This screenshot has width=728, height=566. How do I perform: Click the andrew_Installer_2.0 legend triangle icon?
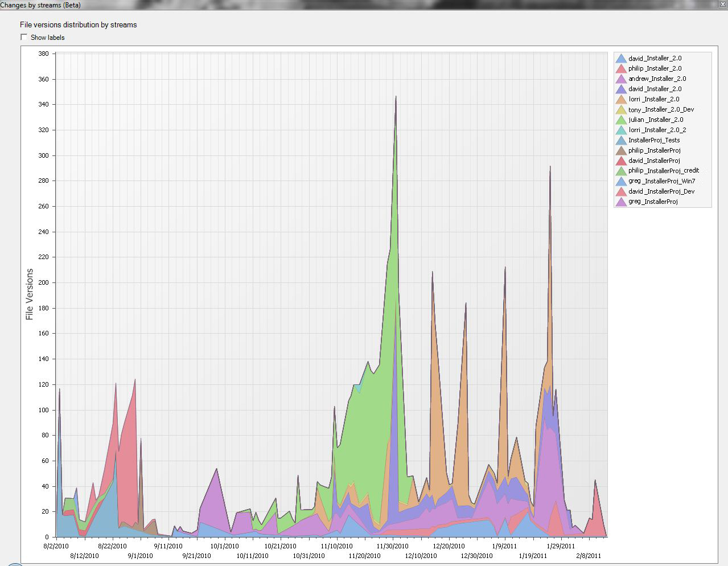point(621,79)
